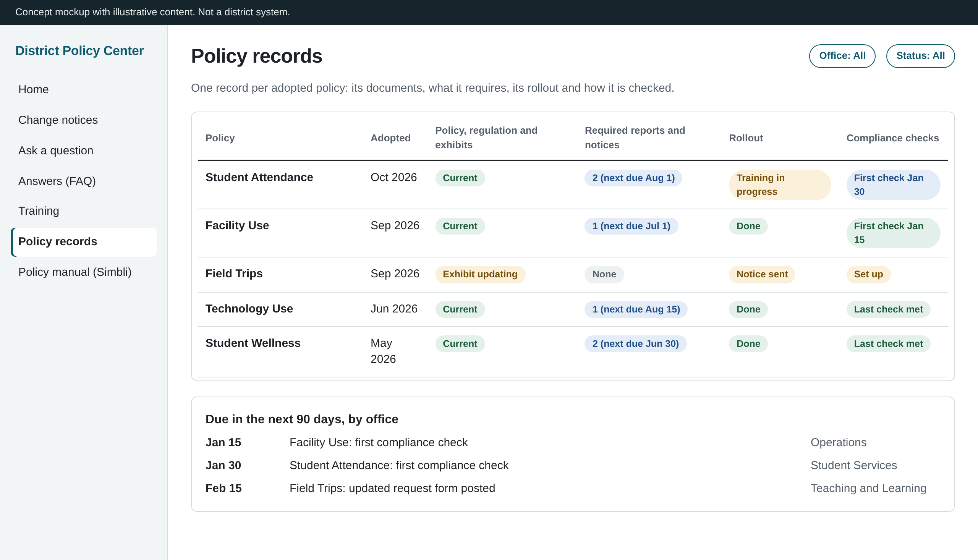Click the Oct 2026 adopted date
The width and height of the screenshot is (978, 560).
coord(393,177)
